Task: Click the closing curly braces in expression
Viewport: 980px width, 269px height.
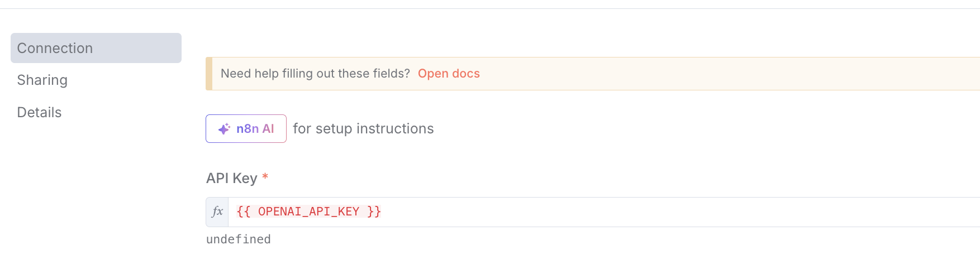Action: [374, 212]
